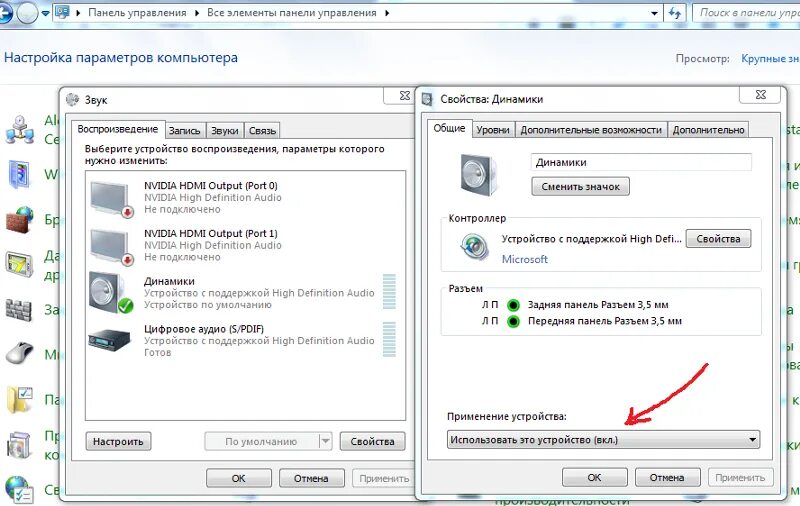This screenshot has width=800, height=506.
Task: Click the Свойства: Динамики title bar icon
Action: pos(427,99)
